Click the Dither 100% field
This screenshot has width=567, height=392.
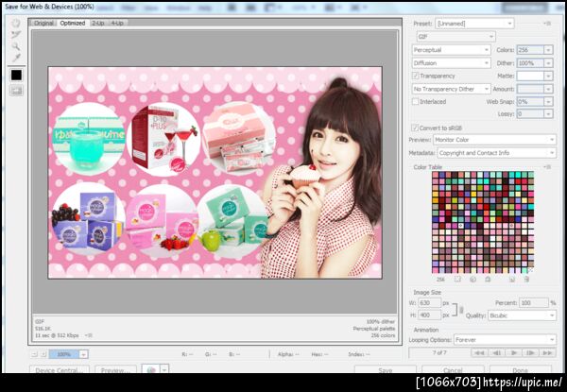point(530,63)
